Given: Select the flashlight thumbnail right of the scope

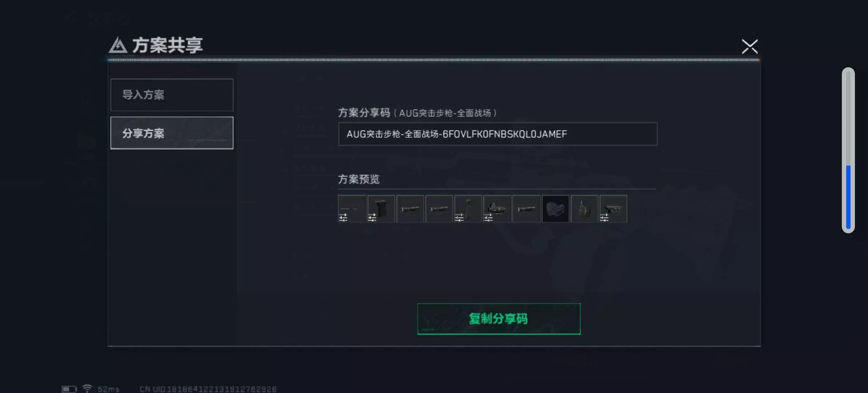Looking at the screenshot, I should (x=526, y=209).
